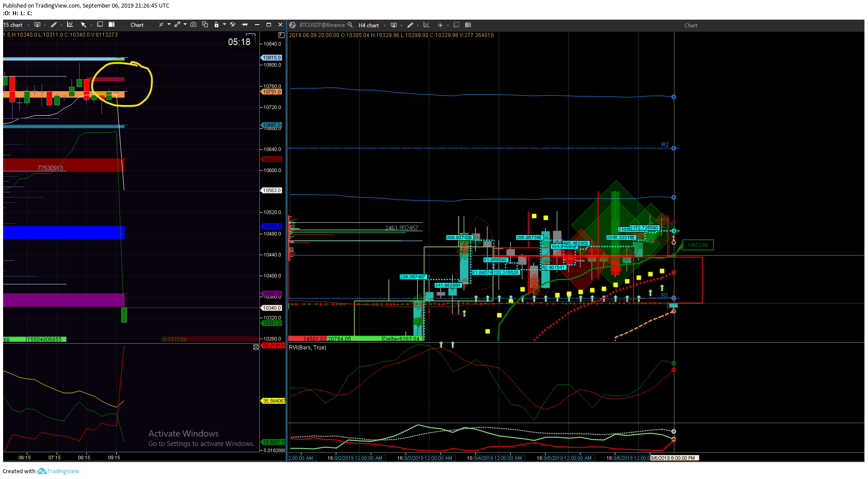Close the indicator sub-panel on the left chart
The image size is (868, 479).
pyautogui.click(x=256, y=347)
